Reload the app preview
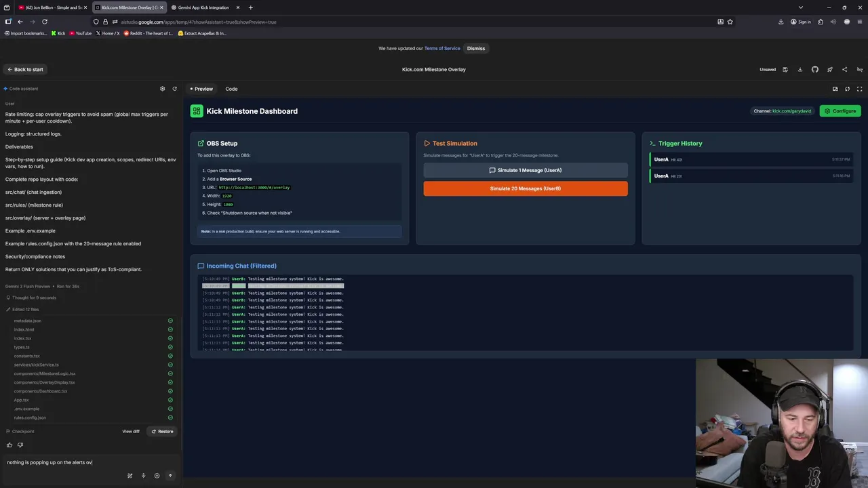Screen dimensions: 868x488 847,89
